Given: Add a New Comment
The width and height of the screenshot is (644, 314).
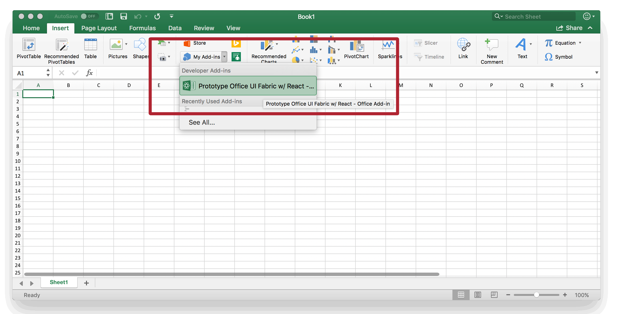Looking at the screenshot, I should tap(491, 45).
